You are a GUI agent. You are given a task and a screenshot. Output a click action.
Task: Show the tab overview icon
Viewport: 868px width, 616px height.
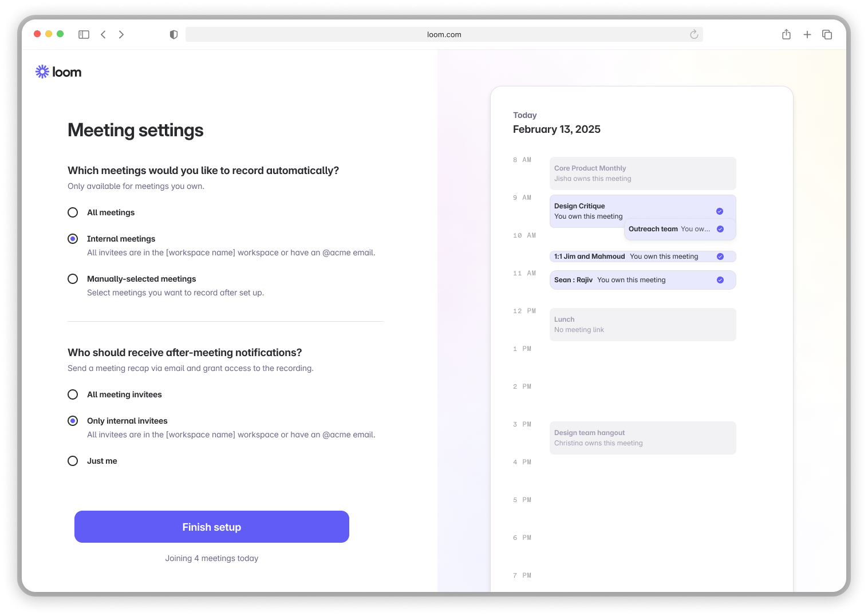click(827, 34)
